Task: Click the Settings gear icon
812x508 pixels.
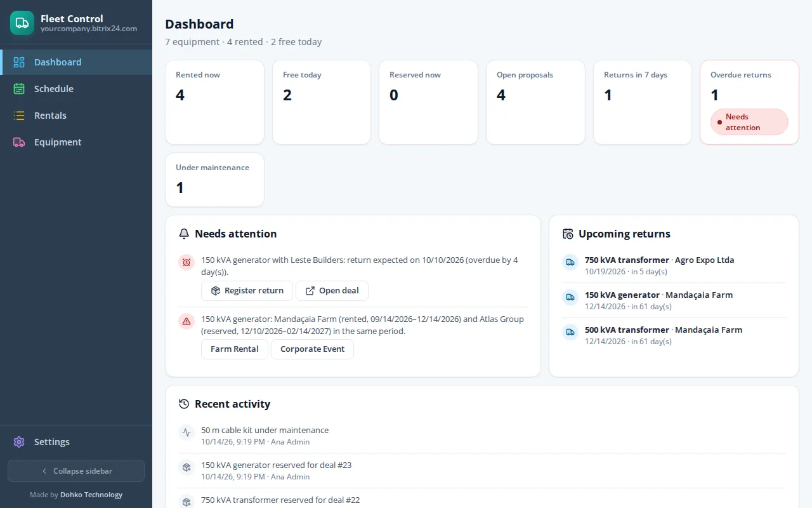Action: tap(19, 442)
